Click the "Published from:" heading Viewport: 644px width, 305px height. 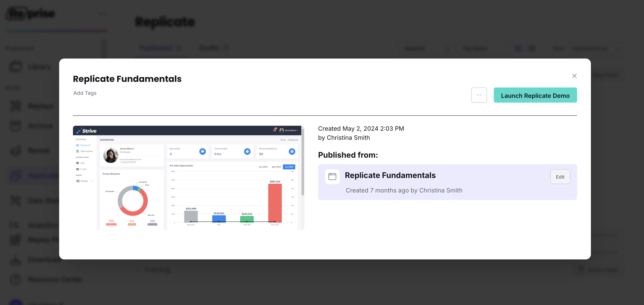point(348,155)
